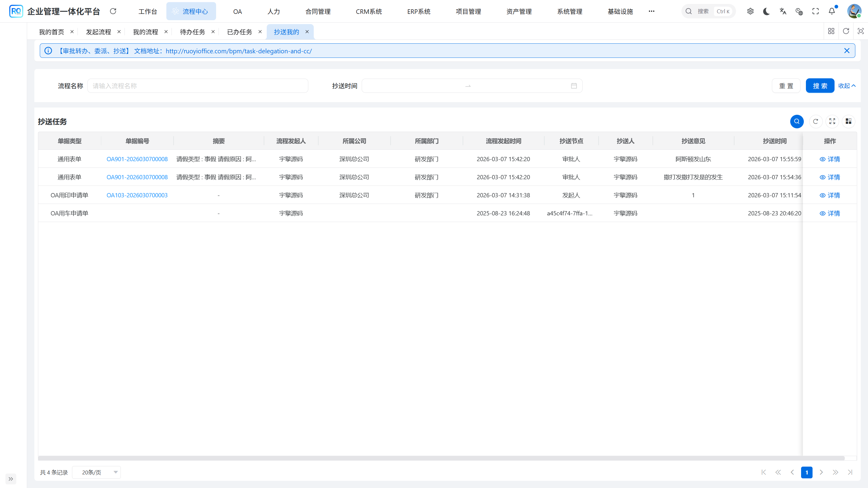Toggle the blue search panel icon

coord(797,121)
